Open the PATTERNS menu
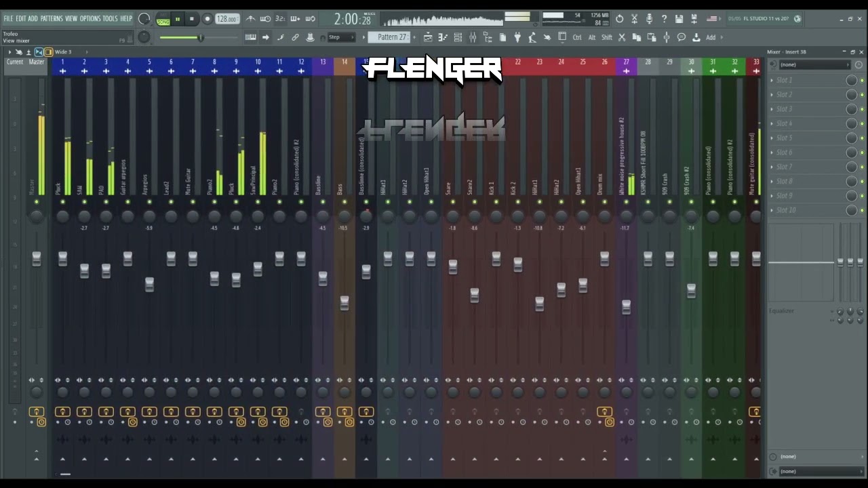The height and width of the screenshot is (488, 868). click(x=52, y=18)
